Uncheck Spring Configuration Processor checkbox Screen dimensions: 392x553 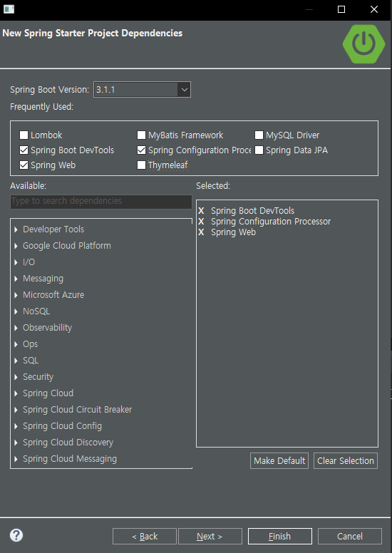(141, 150)
